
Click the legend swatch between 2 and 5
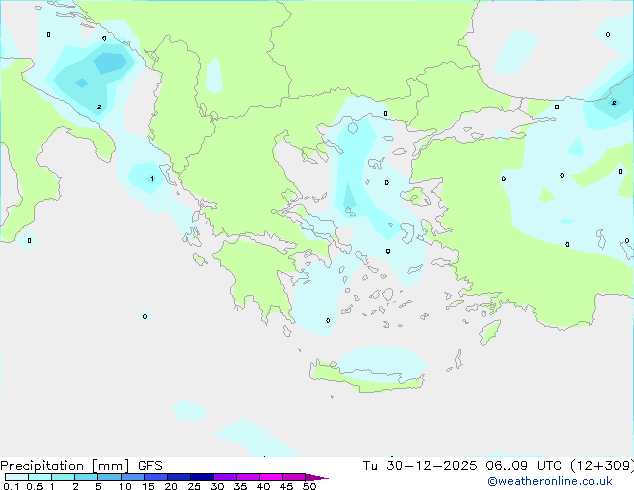86,477
